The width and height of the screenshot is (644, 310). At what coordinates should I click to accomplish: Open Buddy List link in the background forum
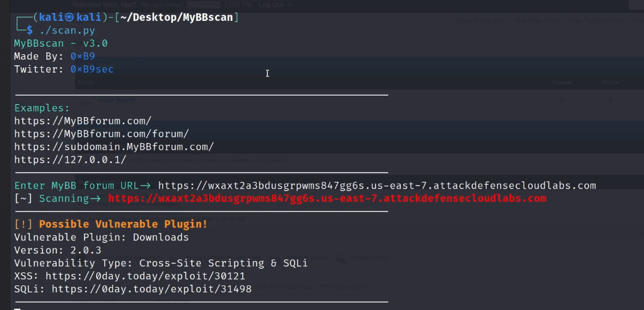tap(479, 20)
